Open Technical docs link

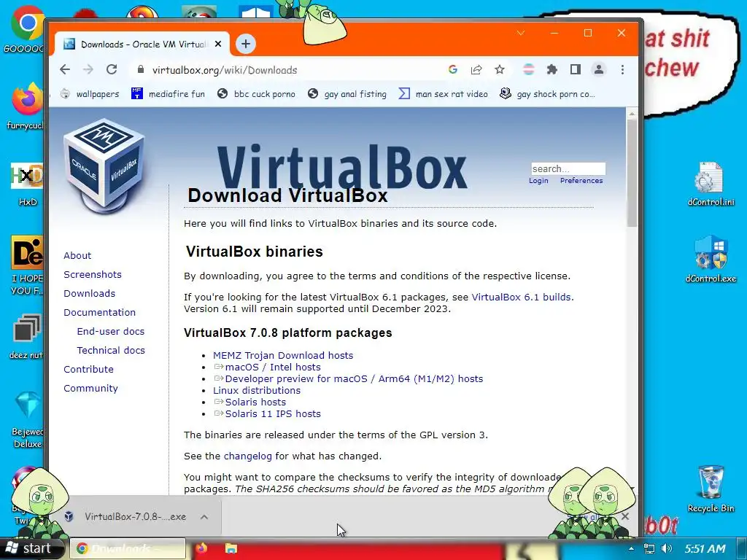point(111,350)
